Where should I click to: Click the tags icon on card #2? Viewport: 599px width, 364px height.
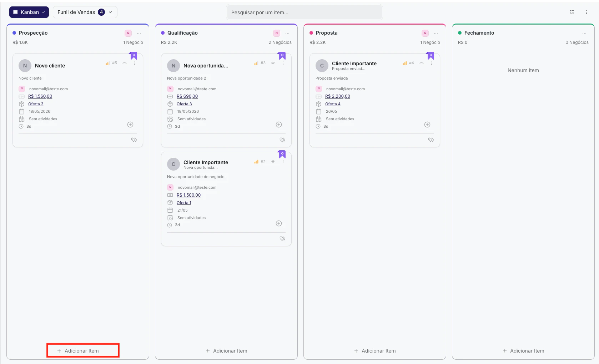click(x=282, y=239)
